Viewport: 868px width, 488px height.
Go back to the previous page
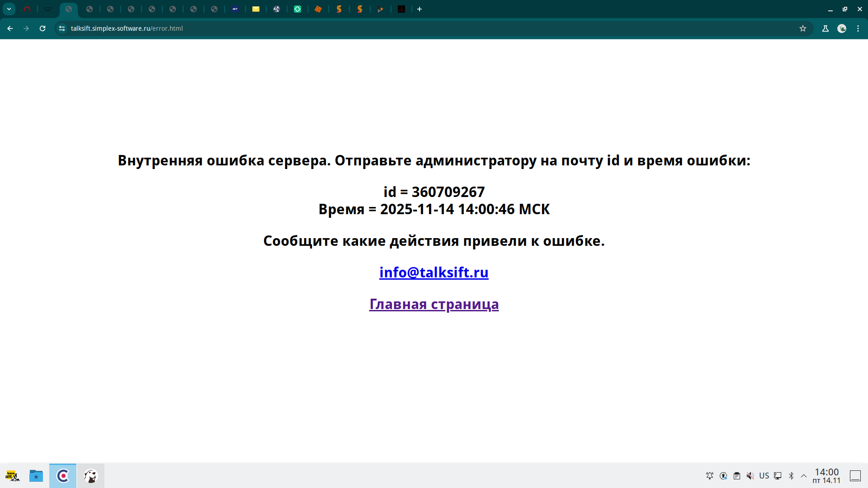[x=10, y=28]
